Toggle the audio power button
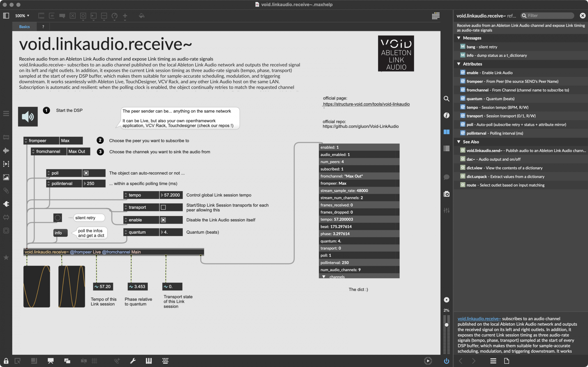 447,361
